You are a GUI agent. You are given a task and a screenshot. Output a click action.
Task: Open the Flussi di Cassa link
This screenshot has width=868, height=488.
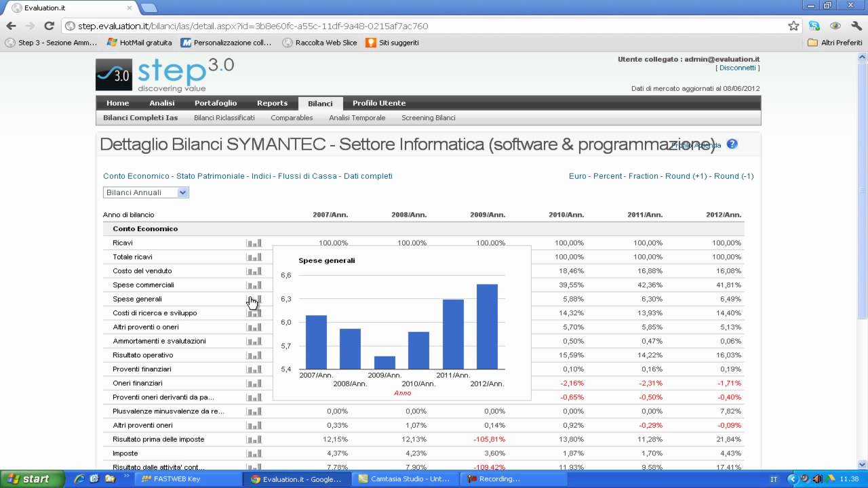coord(307,176)
